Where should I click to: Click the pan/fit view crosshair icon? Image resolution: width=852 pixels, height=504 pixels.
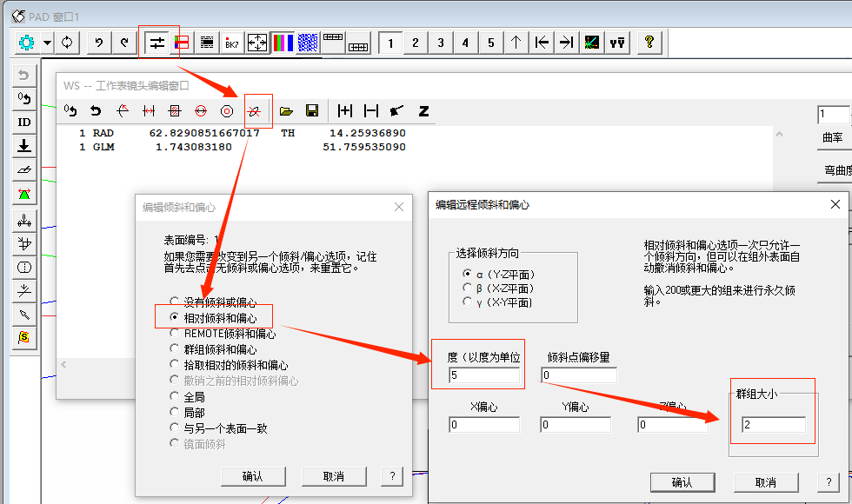[255, 41]
